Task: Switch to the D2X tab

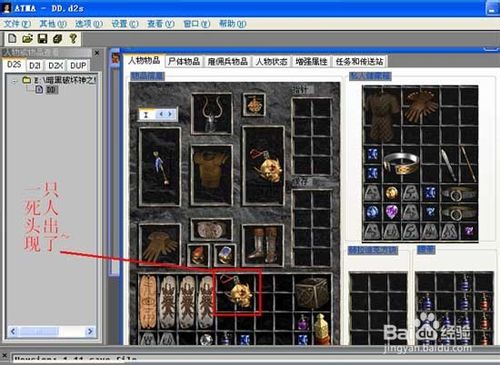Action: pos(55,65)
